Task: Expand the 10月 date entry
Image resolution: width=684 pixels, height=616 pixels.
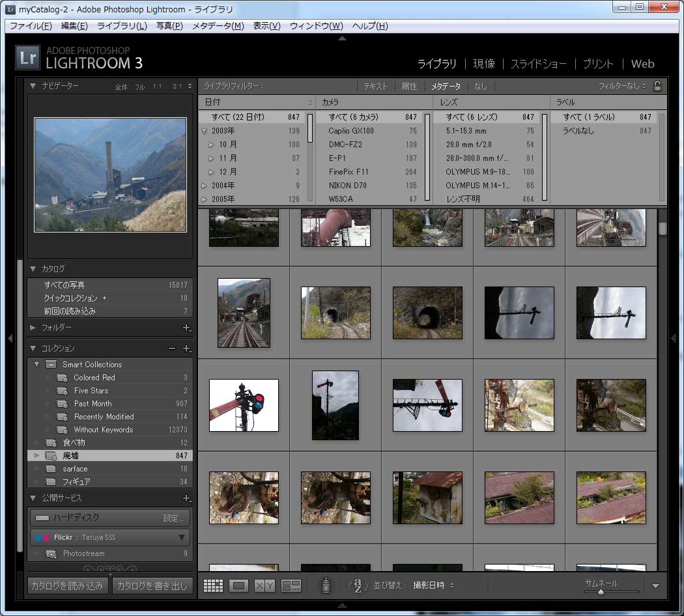Action: 211,145
